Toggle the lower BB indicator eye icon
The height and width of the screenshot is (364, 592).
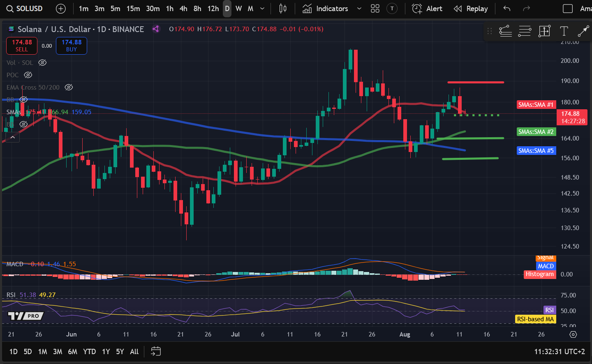(x=23, y=124)
